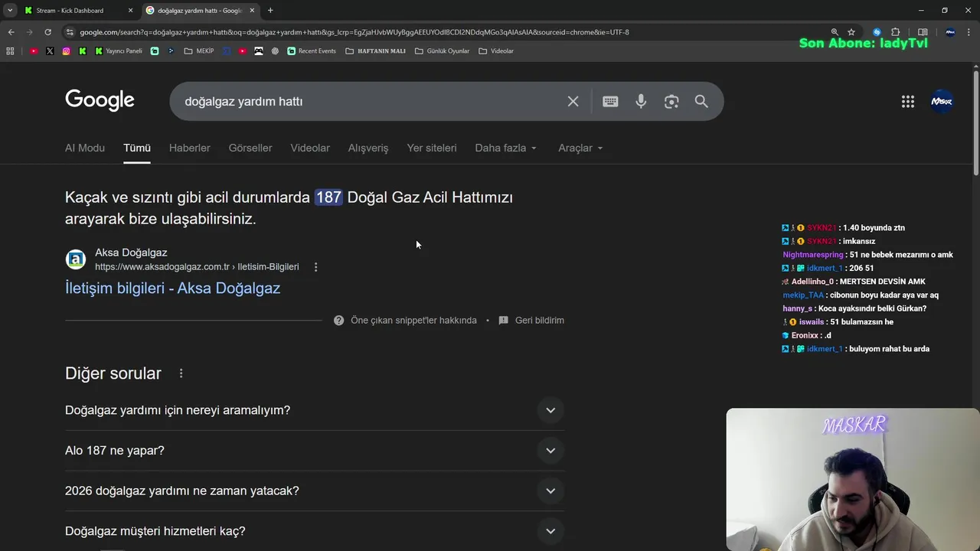980x551 pixels.
Task: Expand the Daha fazla dropdown
Action: pos(506,148)
